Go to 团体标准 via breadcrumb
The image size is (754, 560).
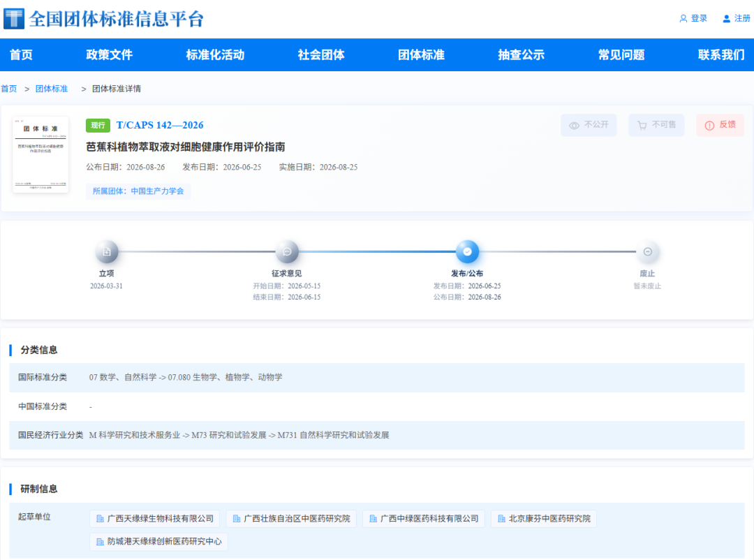click(52, 89)
